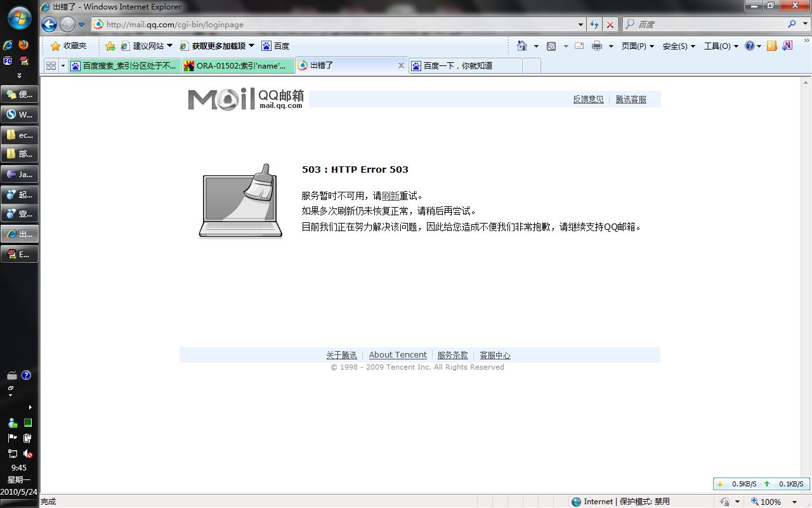Click the Read Mail envelope icon
This screenshot has height=508, width=812.
tap(579, 46)
